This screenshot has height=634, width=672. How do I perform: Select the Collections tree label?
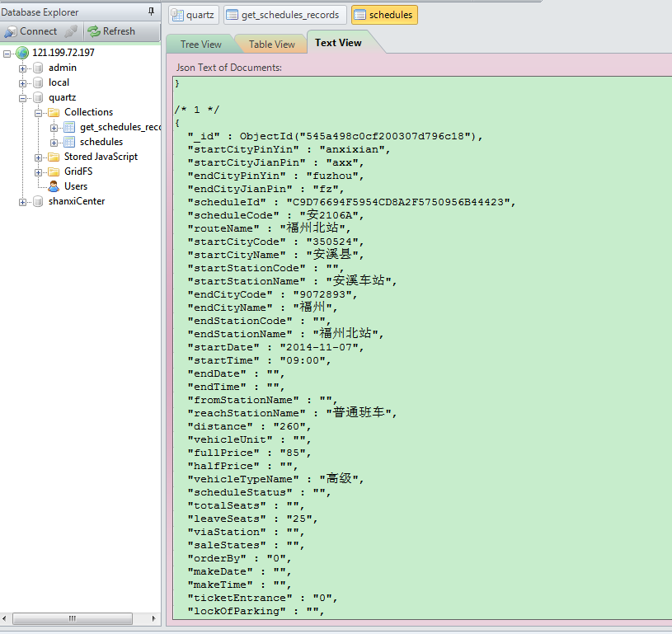[89, 112]
